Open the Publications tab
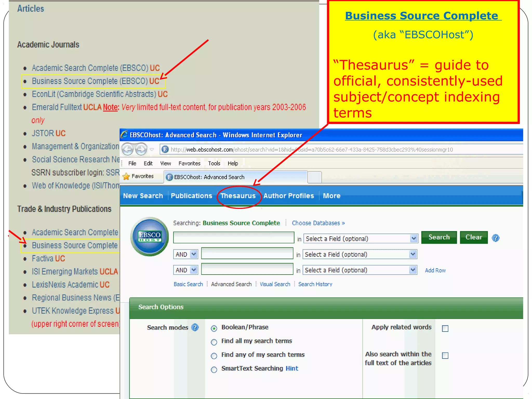Viewport: 532px width, 399px height. (x=191, y=196)
